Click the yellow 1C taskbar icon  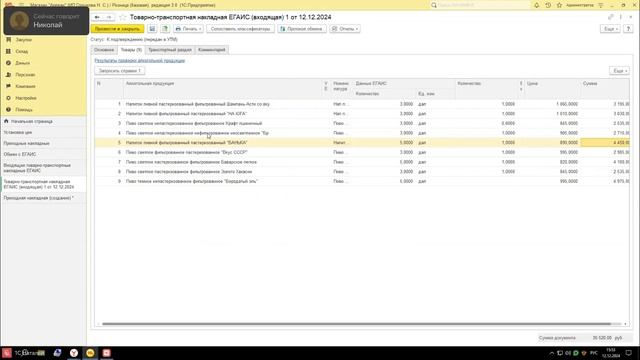pos(90,353)
